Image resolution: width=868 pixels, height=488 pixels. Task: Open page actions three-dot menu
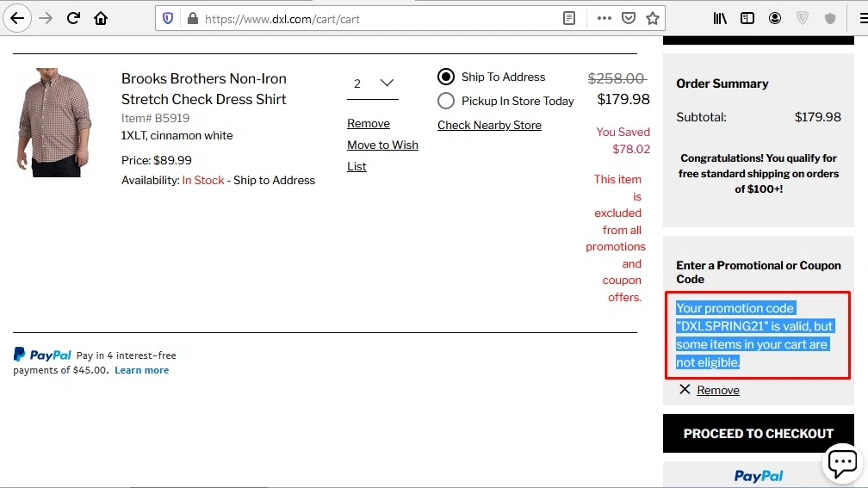604,19
